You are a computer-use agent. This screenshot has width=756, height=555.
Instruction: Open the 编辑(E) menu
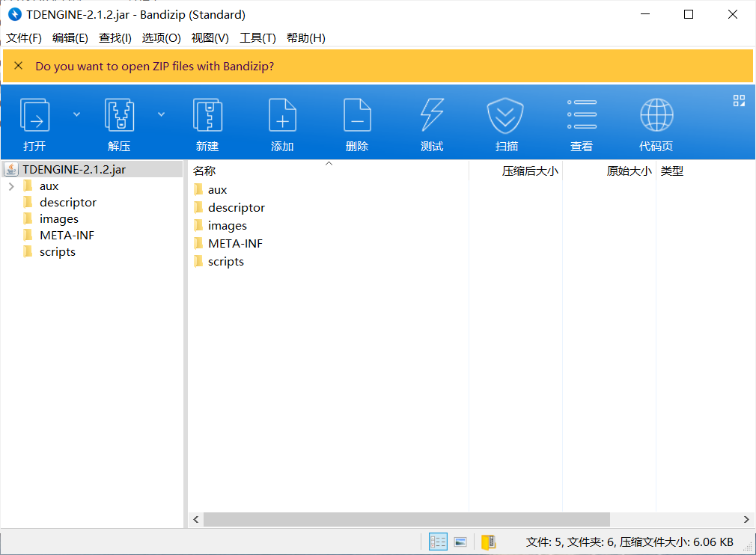[70, 38]
